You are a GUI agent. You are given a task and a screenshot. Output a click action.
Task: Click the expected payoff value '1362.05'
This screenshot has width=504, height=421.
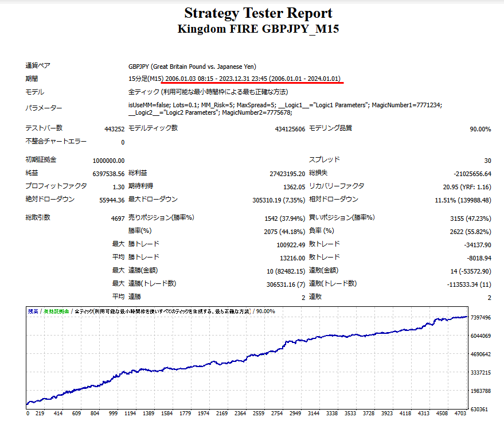(x=294, y=187)
